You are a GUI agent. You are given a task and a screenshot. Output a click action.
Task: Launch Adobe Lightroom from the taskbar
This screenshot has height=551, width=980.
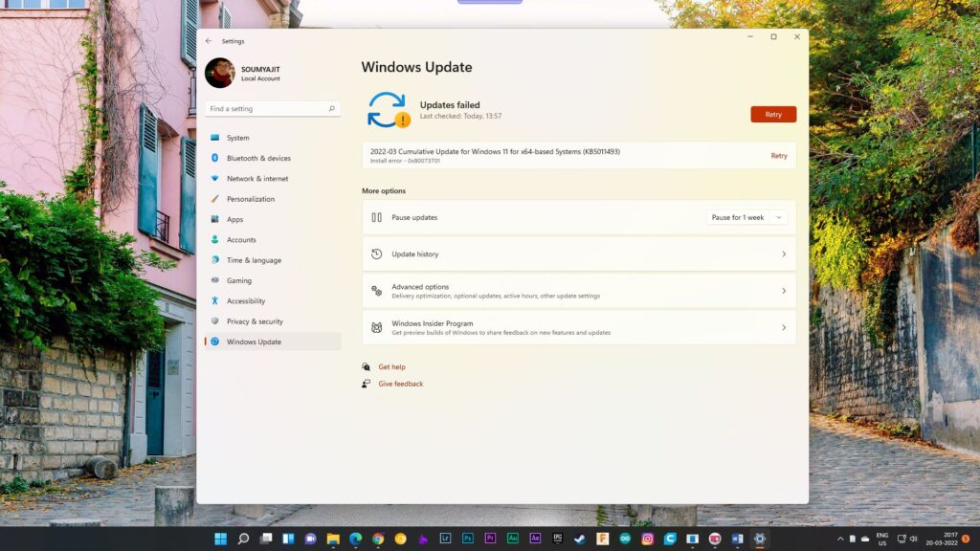coord(445,539)
